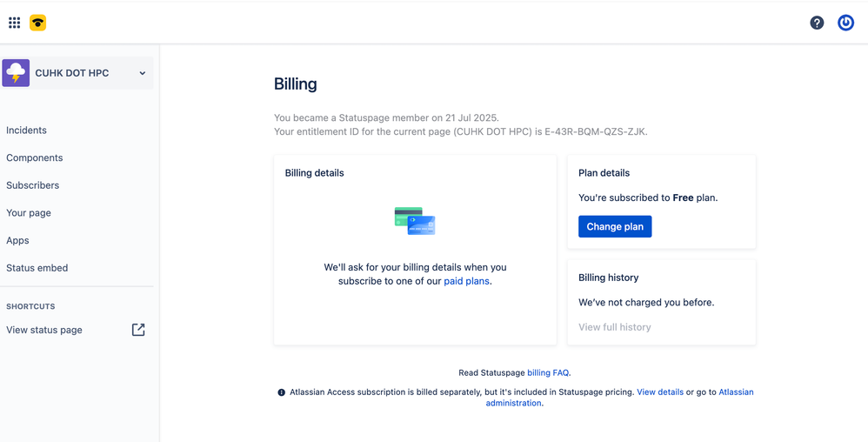The height and width of the screenshot is (442, 868).
Task: Click the Billing page heading
Action: point(296,84)
